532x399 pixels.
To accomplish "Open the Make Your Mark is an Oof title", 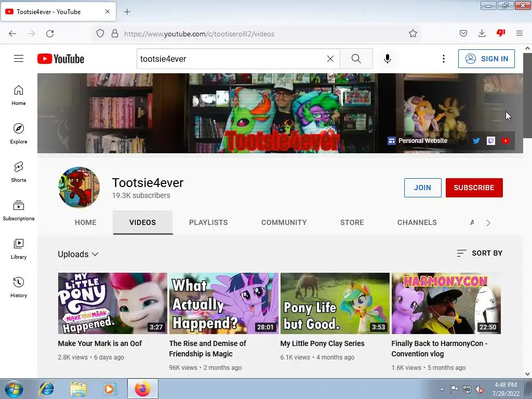I will (100, 343).
